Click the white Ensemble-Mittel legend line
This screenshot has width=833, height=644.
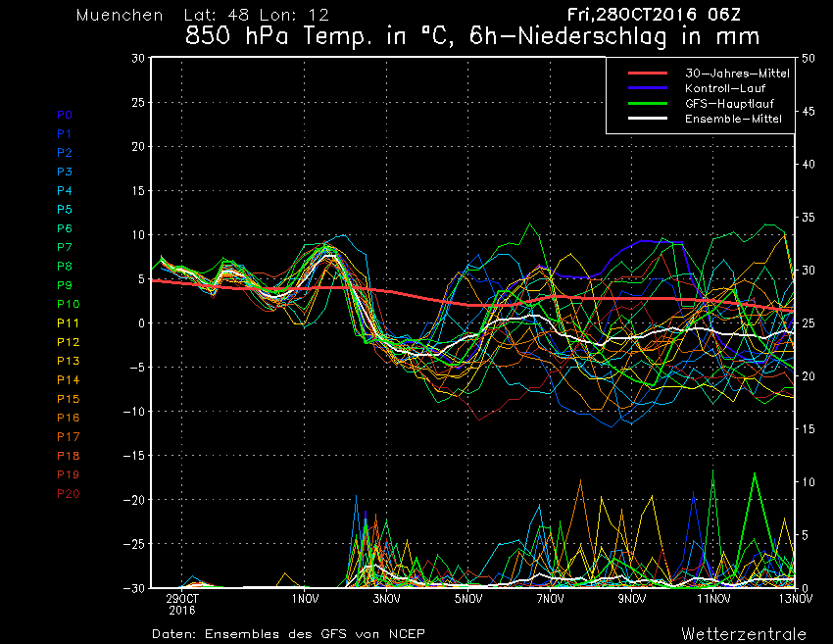648,118
